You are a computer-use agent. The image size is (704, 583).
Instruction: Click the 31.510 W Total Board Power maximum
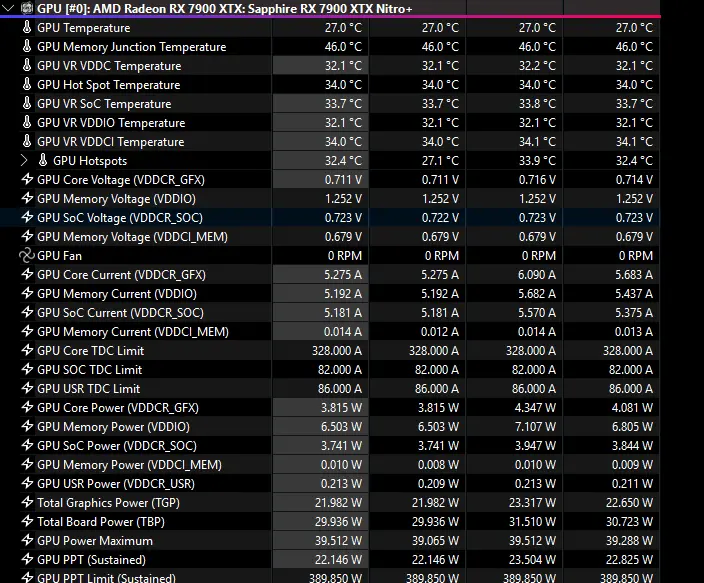point(515,521)
